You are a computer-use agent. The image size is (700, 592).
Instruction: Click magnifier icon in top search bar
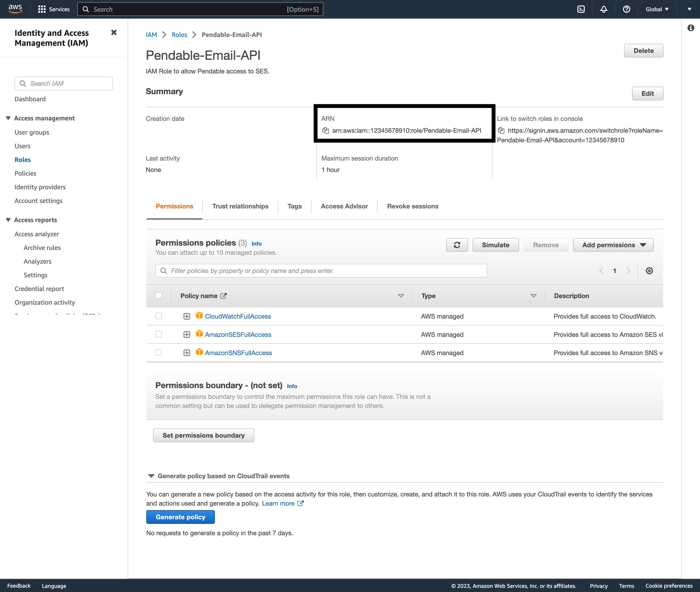tap(86, 9)
